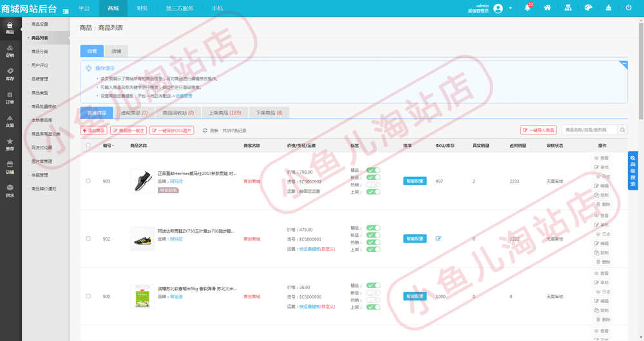Click the clear cache broom icon
Screen dimensions: 644x341
609,8
